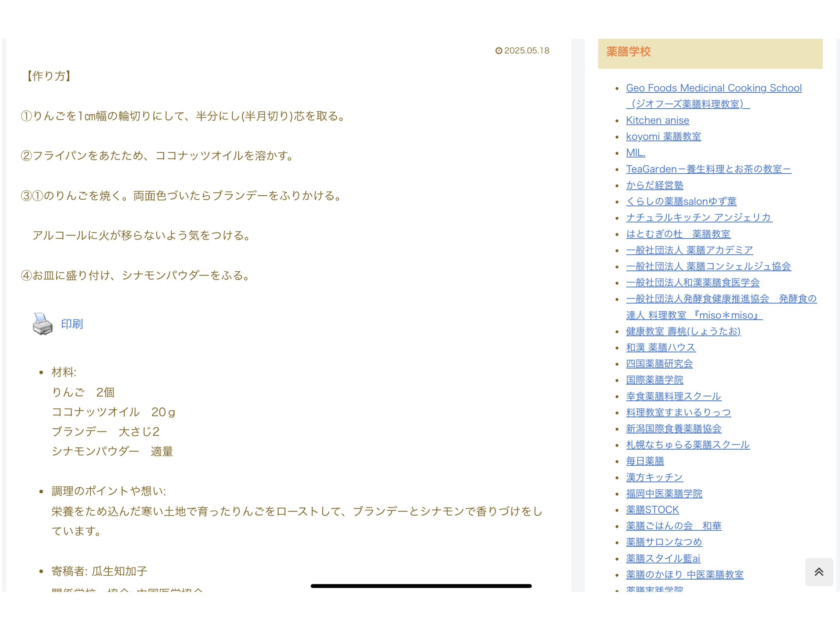Viewport: 840px width, 630px height.
Task: Click the scroll-to-top double chevron button
Action: tap(819, 571)
